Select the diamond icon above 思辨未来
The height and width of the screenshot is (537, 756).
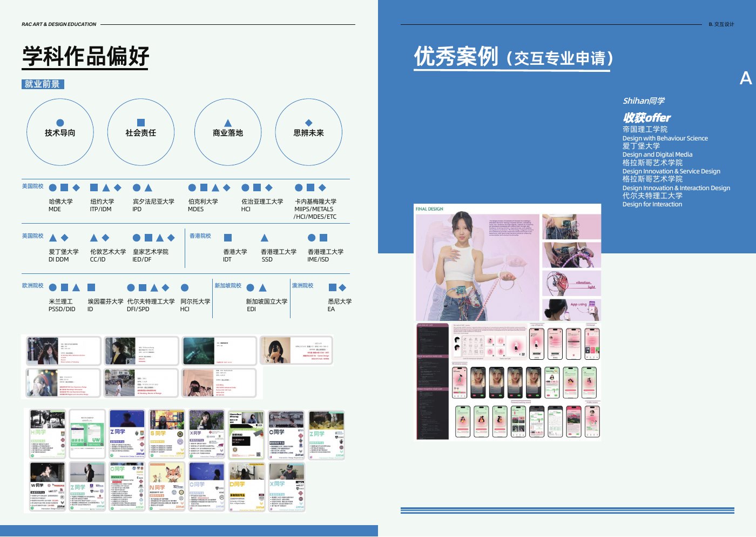click(x=309, y=123)
